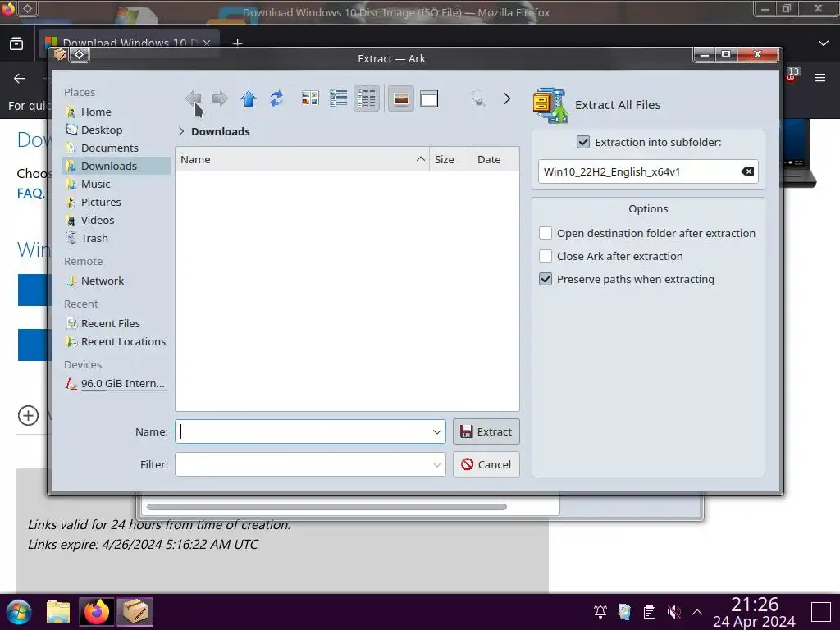
Task: Click the Forward navigation arrow in Ark dialog
Action: [220, 98]
